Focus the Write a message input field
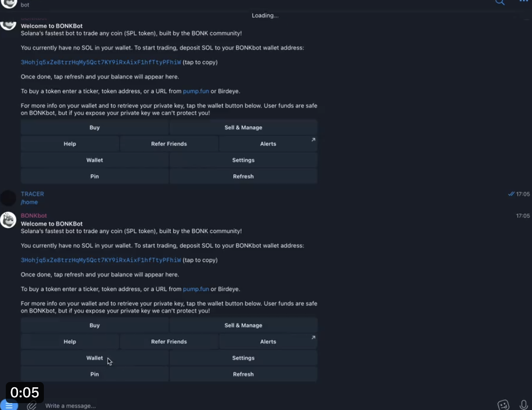Screen dimensions: 532x410 (x=264, y=406)
